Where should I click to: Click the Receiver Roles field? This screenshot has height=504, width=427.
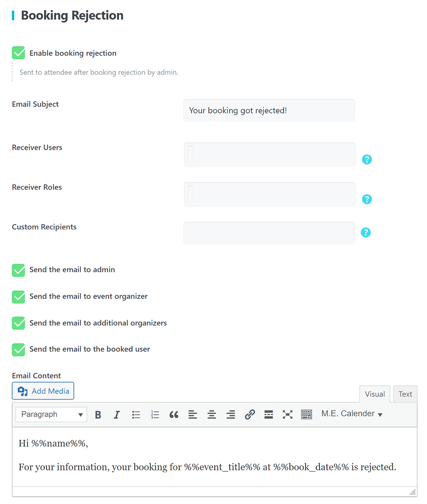coord(270,194)
